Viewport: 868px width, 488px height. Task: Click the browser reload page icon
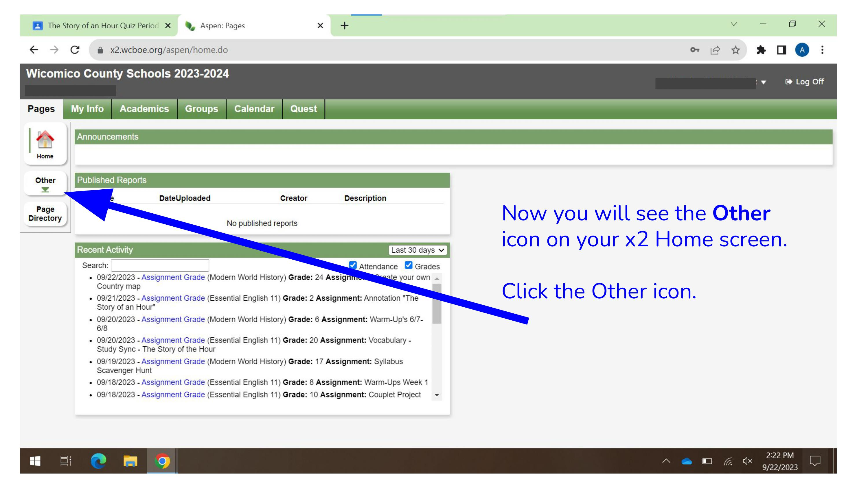[x=75, y=50]
